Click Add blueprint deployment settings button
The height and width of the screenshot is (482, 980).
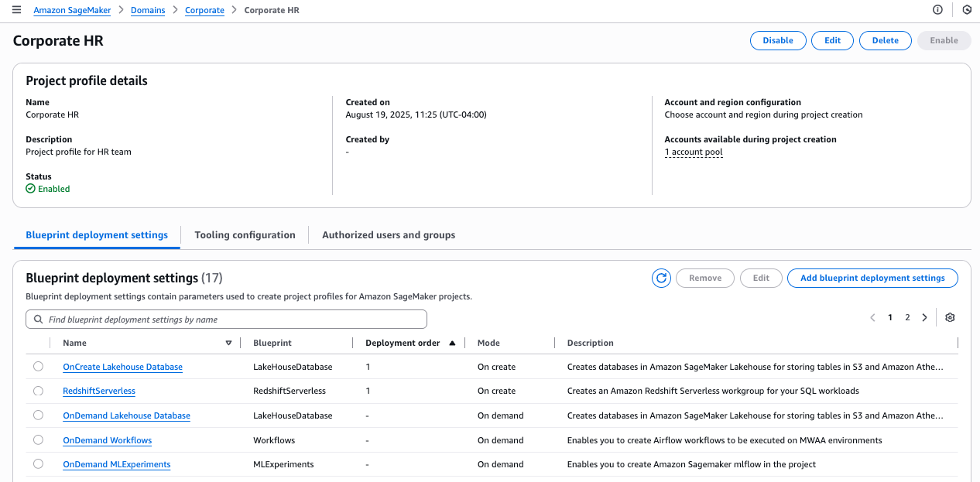[x=872, y=278]
